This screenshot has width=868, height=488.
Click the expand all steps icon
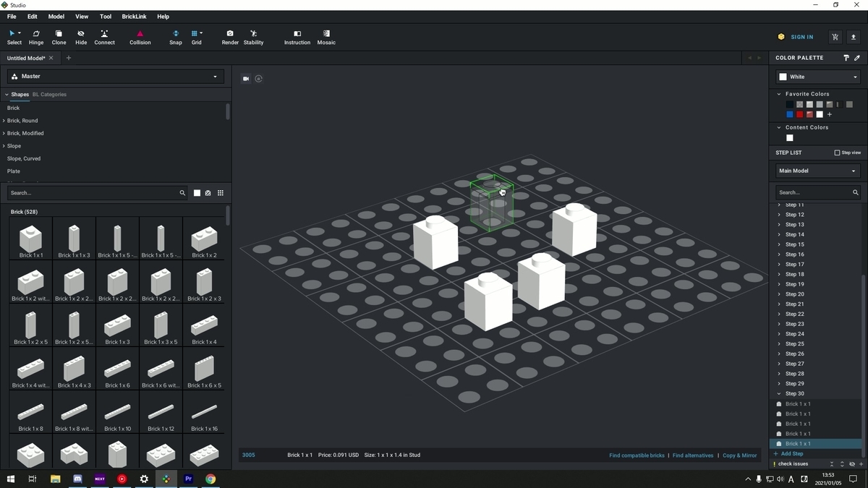pyautogui.click(x=842, y=464)
